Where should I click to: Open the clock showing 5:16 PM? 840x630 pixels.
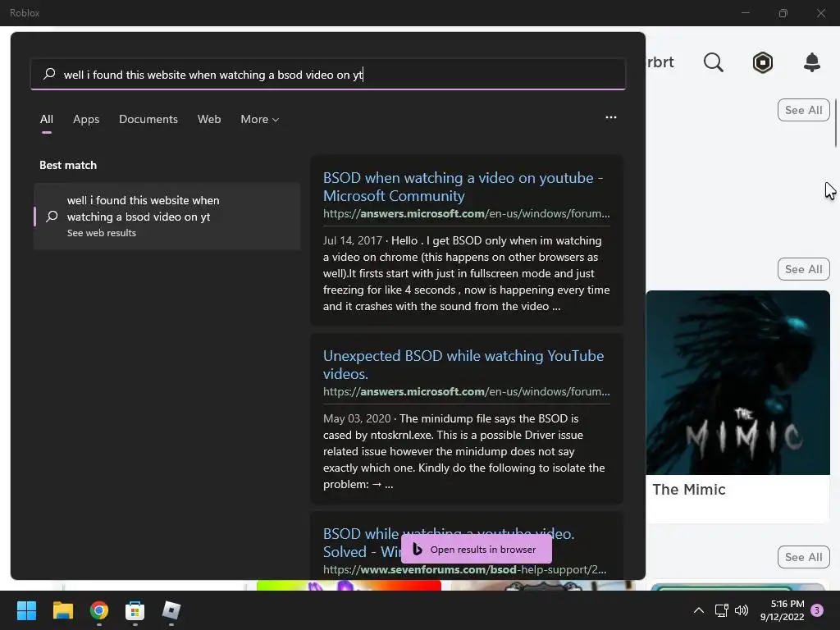click(782, 610)
